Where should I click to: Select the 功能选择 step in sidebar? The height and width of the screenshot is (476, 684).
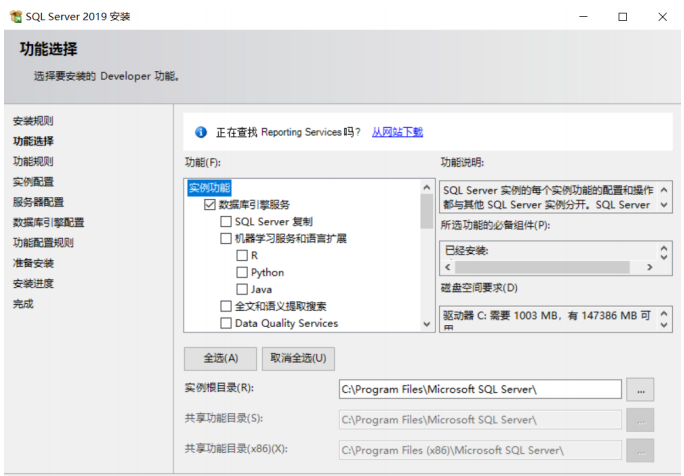point(33,141)
